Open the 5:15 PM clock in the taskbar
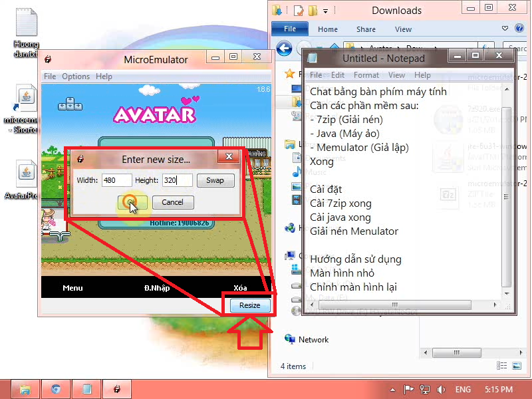Viewport: 532px width, 399px height. pyautogui.click(x=498, y=389)
